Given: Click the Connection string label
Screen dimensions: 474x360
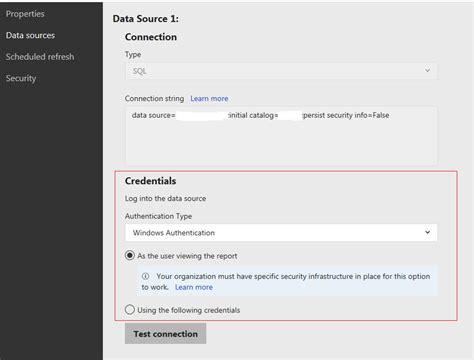Looking at the screenshot, I should tap(154, 99).
